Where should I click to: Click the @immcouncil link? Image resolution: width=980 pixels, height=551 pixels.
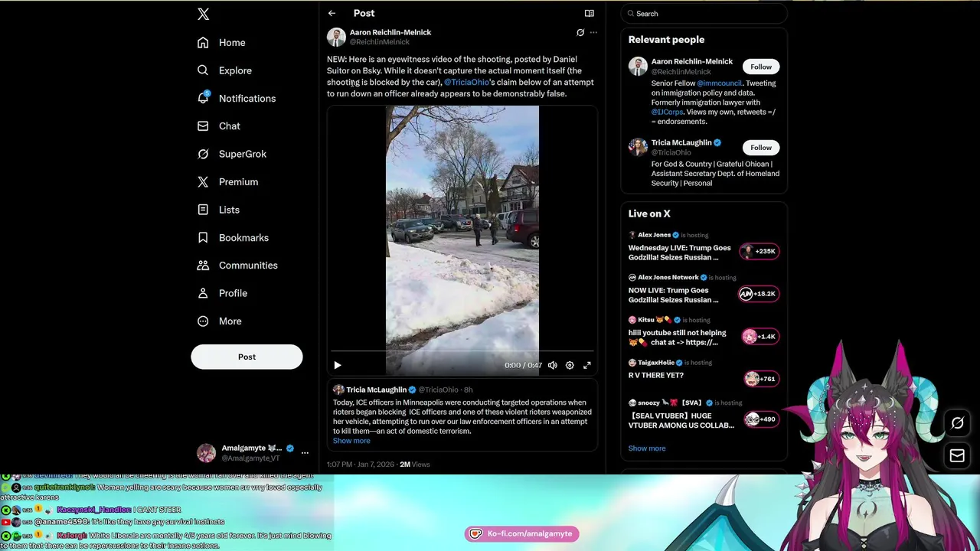pyautogui.click(x=720, y=83)
